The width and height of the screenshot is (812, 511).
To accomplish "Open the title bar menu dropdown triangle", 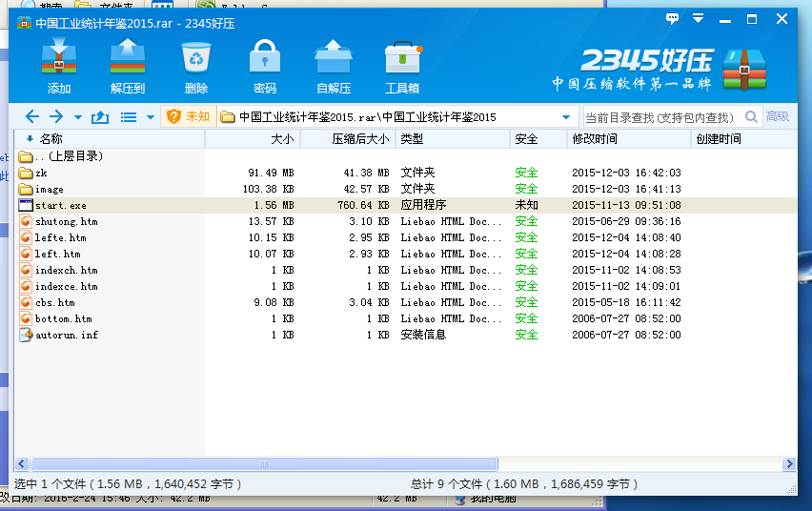I will tap(698, 19).
